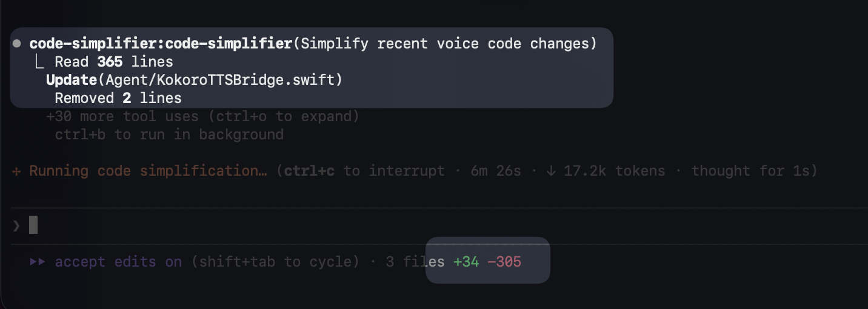Click the gray bullet before code-simplifier
Image resolution: width=868 pixels, height=309 pixels.
click(x=17, y=44)
